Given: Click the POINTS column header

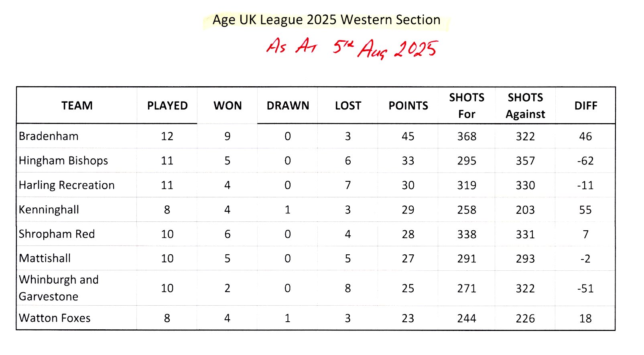Looking at the screenshot, I should click(408, 105).
